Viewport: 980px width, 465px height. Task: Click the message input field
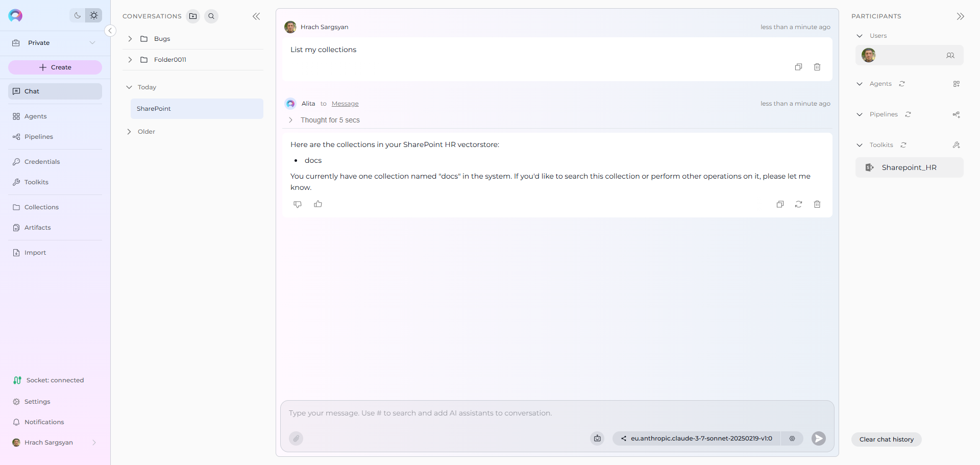tap(556, 413)
